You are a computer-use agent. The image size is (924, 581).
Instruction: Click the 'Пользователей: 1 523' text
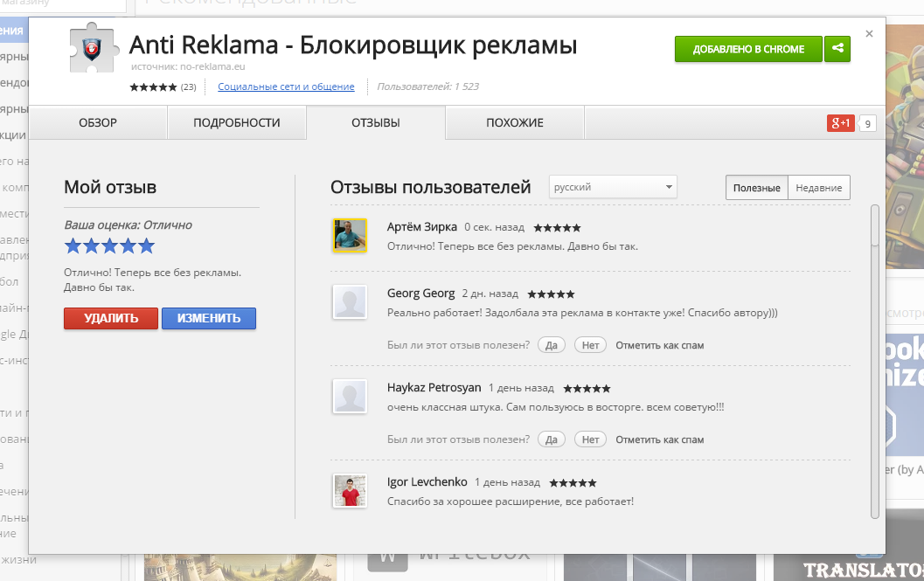(427, 86)
